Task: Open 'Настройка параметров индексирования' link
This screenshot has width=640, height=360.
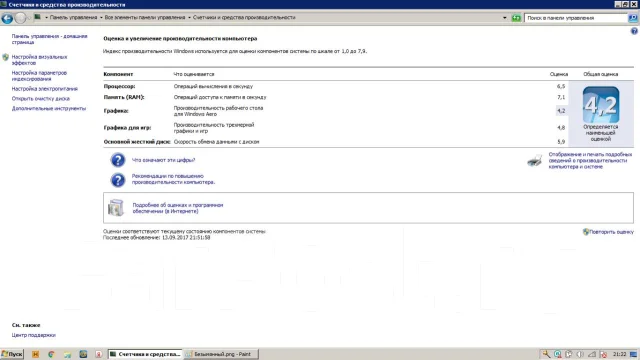Action: (x=39, y=76)
